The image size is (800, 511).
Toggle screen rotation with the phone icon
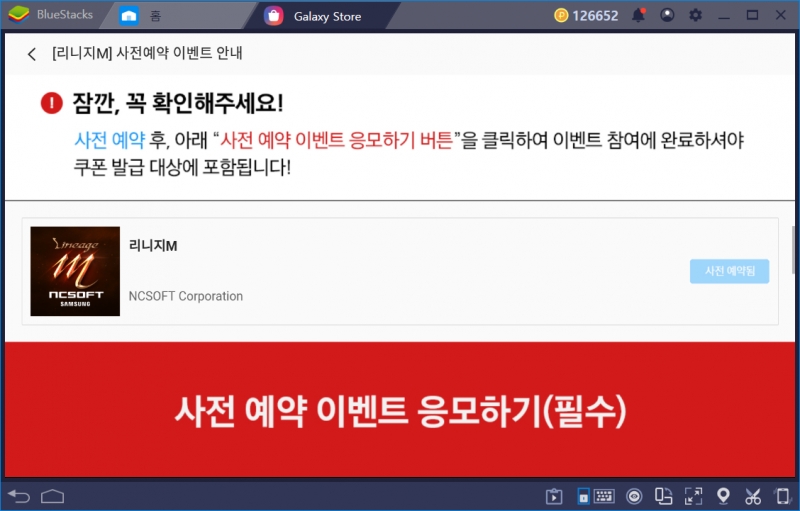[x=781, y=496]
